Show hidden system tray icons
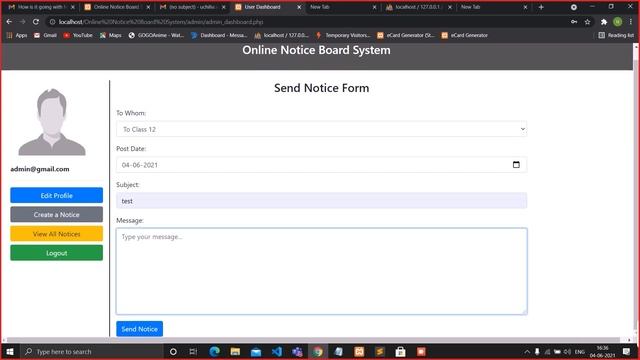This screenshot has height=360, width=640. [527, 351]
